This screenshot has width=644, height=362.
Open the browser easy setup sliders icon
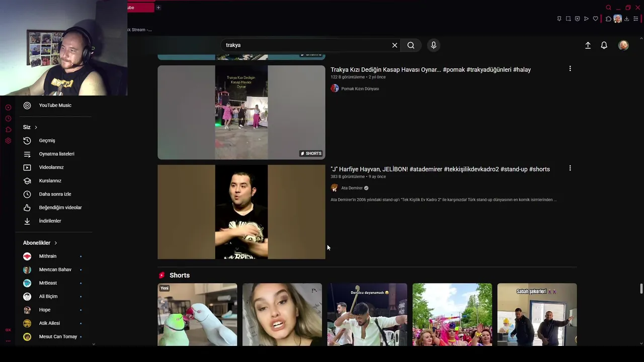635,19
